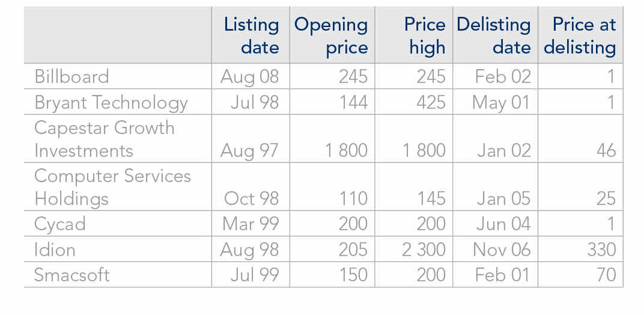Click Smacsoft's price at delisting 70
Viewport: 644px width, 315px height.
pyautogui.click(x=606, y=275)
